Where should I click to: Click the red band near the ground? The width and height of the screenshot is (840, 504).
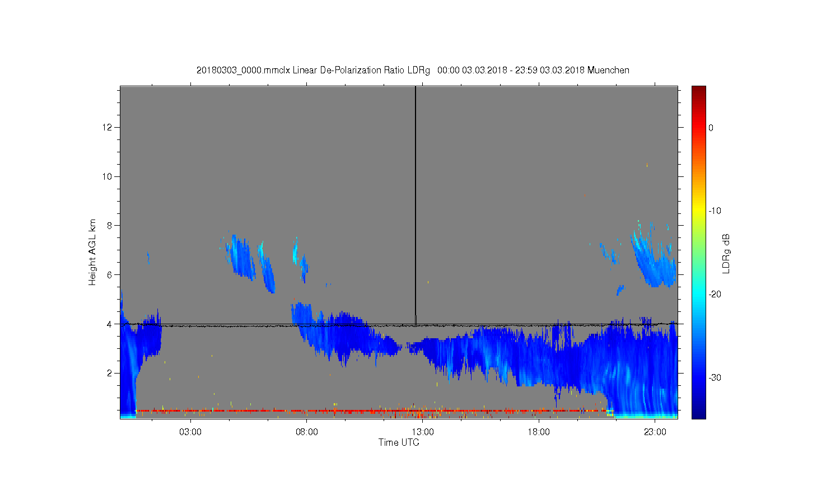click(x=372, y=411)
